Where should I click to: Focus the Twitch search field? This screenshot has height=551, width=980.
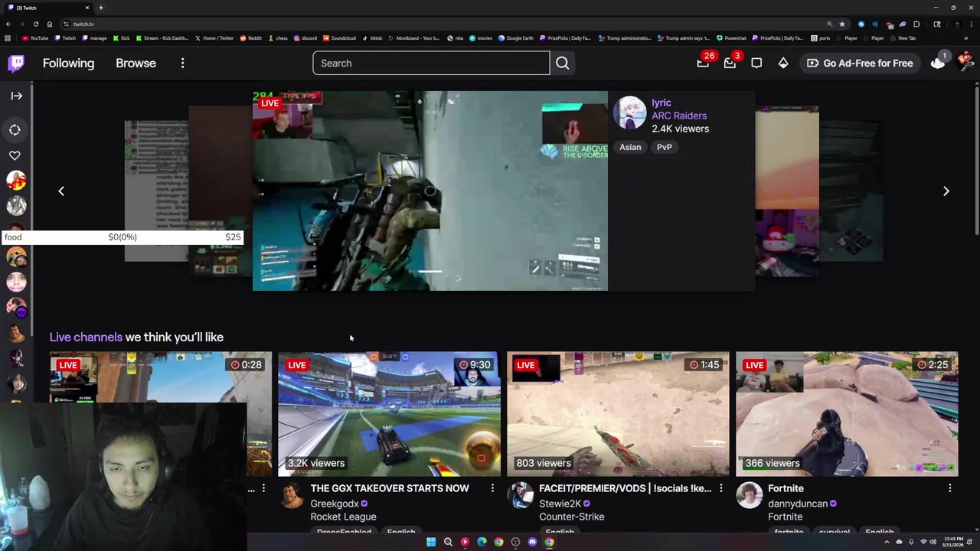coord(431,64)
